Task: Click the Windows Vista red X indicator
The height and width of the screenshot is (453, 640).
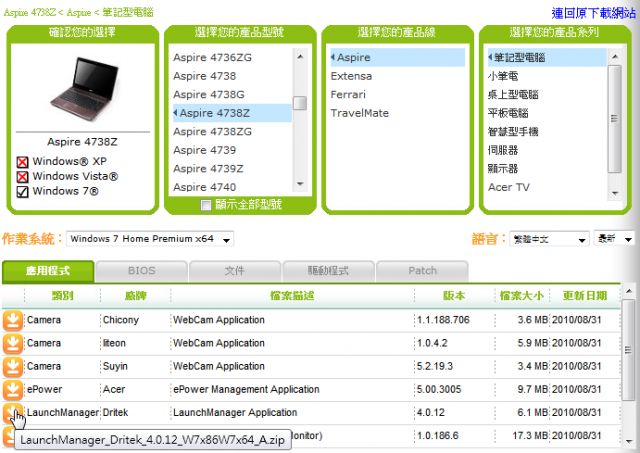Action: click(x=22, y=177)
